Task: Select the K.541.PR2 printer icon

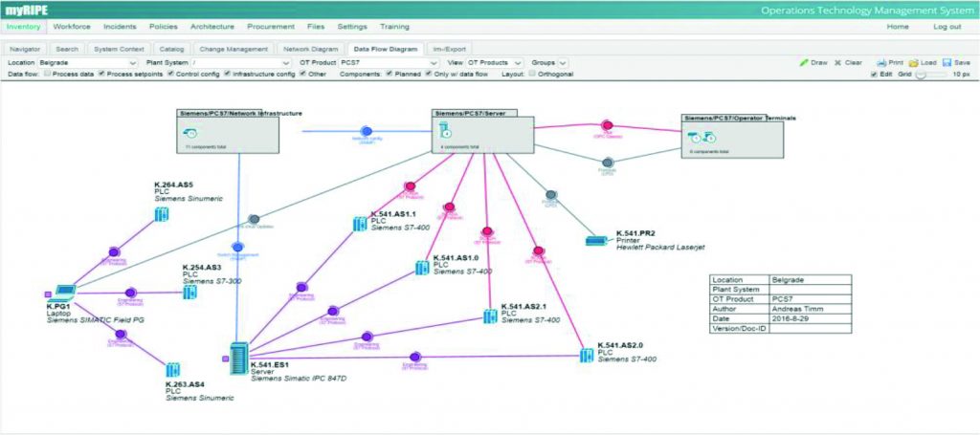Action: click(x=597, y=240)
